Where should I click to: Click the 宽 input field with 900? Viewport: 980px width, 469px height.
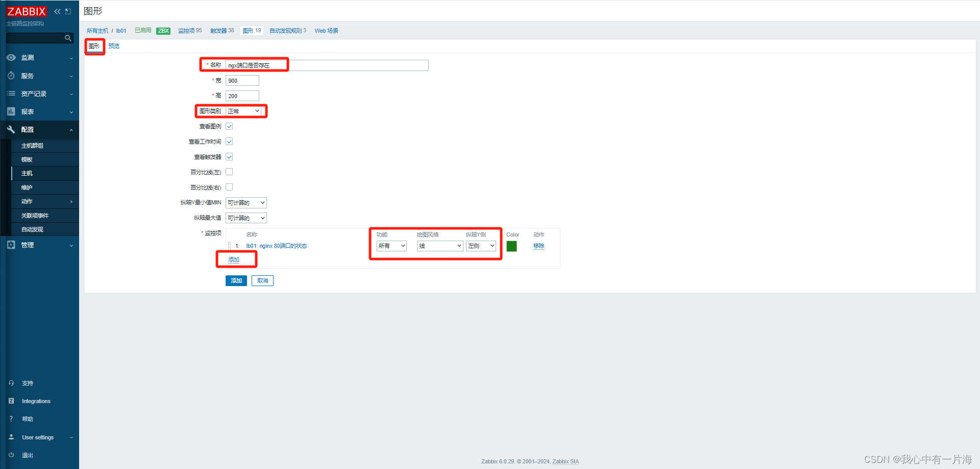pos(242,81)
